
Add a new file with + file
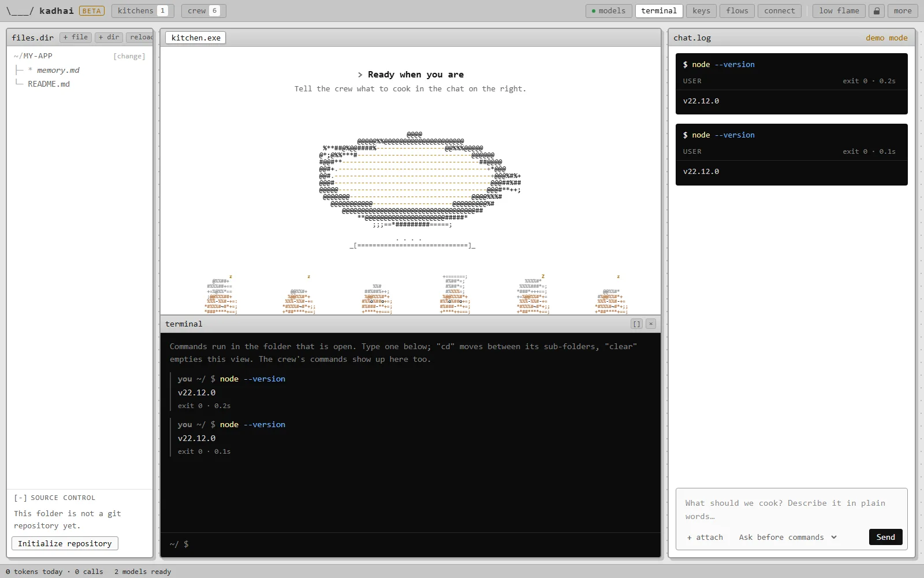pos(76,38)
